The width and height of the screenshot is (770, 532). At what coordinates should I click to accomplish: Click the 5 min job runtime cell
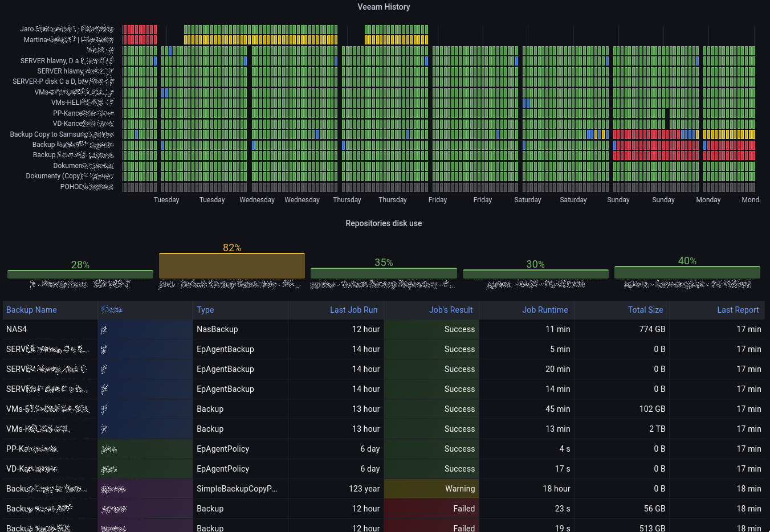pos(527,349)
